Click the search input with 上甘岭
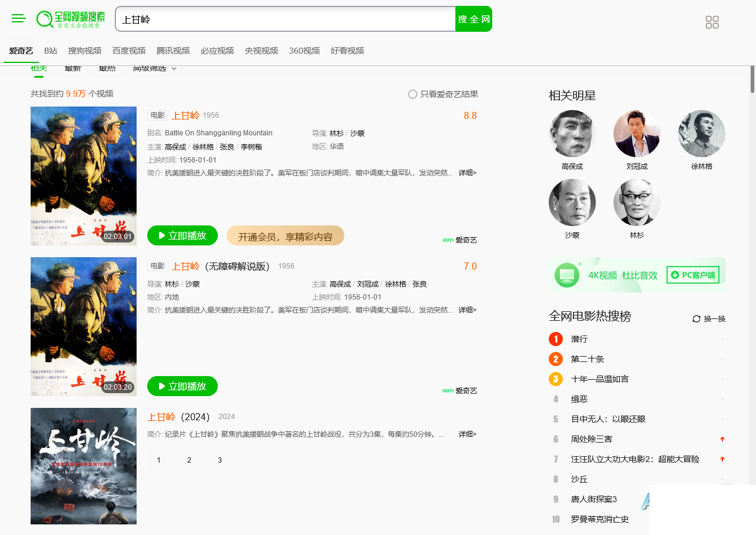 tap(286, 19)
